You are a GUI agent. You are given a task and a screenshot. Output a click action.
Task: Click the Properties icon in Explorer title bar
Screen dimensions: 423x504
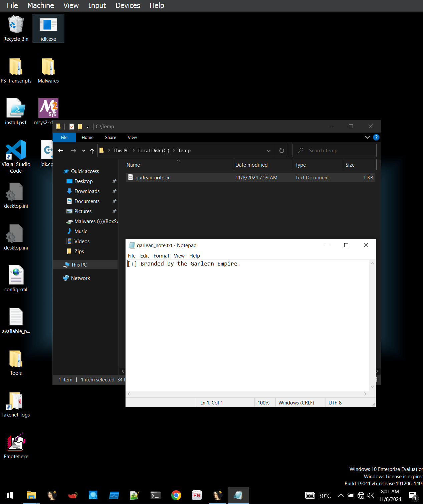(x=72, y=127)
